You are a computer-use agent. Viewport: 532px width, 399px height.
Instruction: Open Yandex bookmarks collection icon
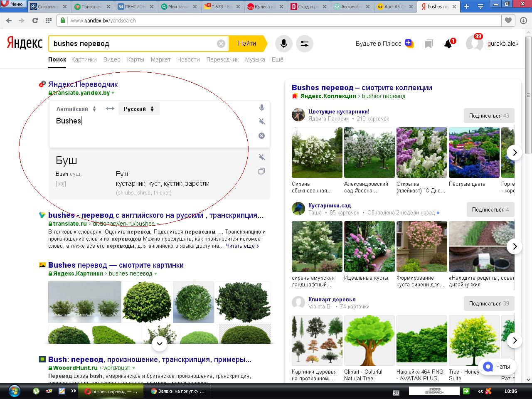click(429, 44)
